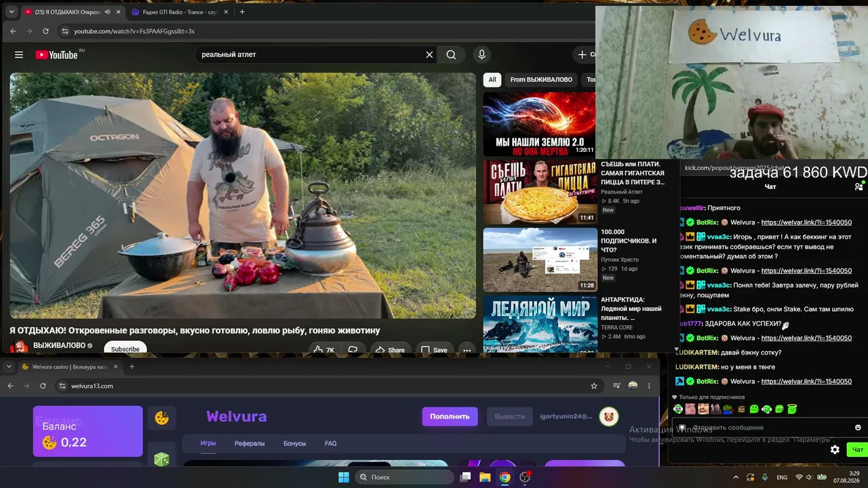Open the МЫ НАШЛИ ЗЕМЛЮ 2.0 video thumbnail
This screenshot has height=488, width=868.
pos(540,124)
